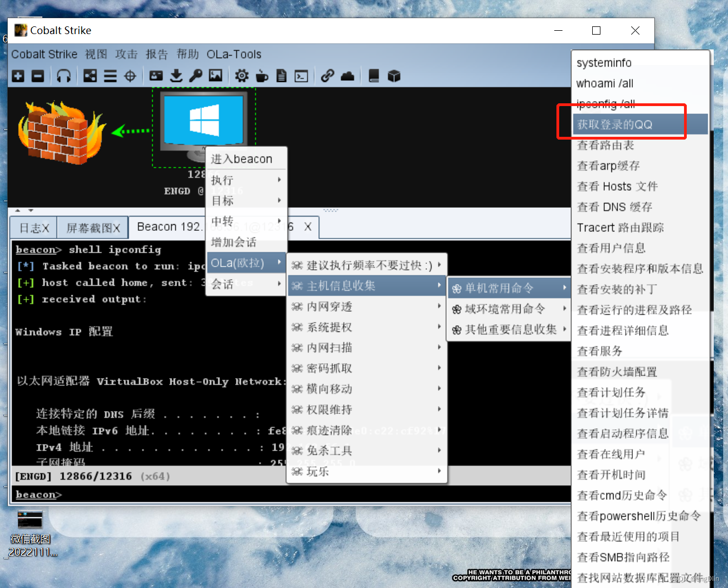Run systeminfo command entry
The height and width of the screenshot is (588, 728).
pyautogui.click(x=641, y=63)
